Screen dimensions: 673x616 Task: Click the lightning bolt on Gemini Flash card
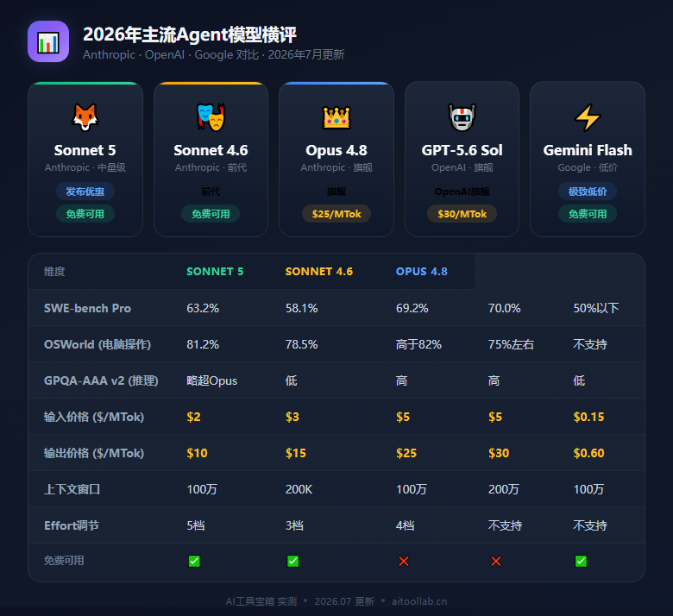tap(588, 117)
